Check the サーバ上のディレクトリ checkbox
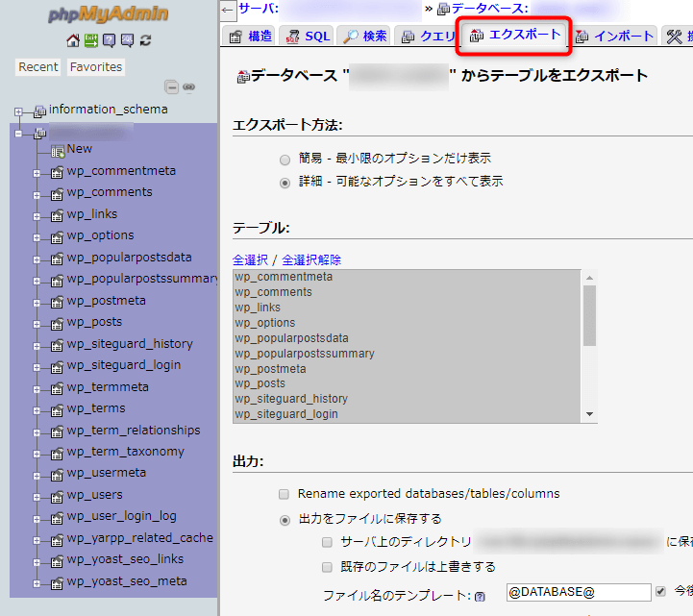Screen dimensions: 693x616 coord(327,542)
